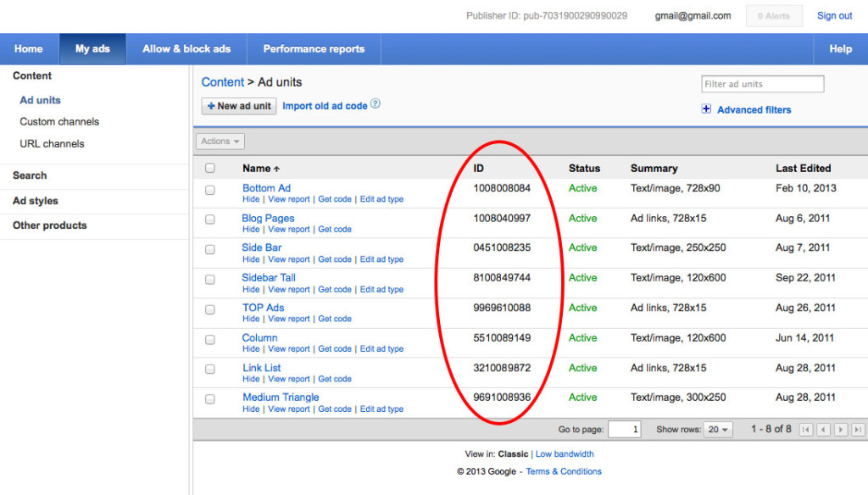This screenshot has height=495, width=868.
Task: Click the help icon beside Import old ad code
Action: 376,105
